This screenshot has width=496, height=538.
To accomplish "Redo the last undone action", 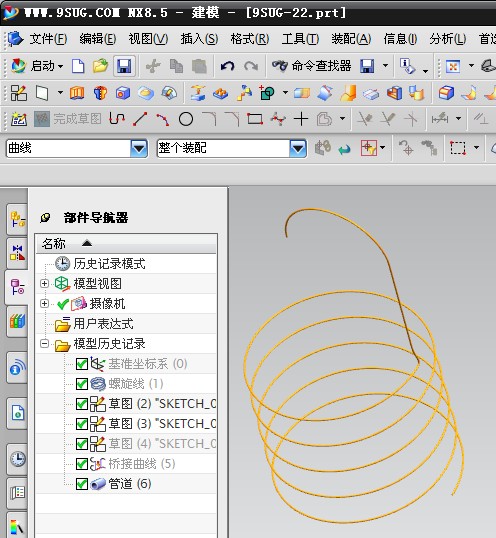I will 251,66.
